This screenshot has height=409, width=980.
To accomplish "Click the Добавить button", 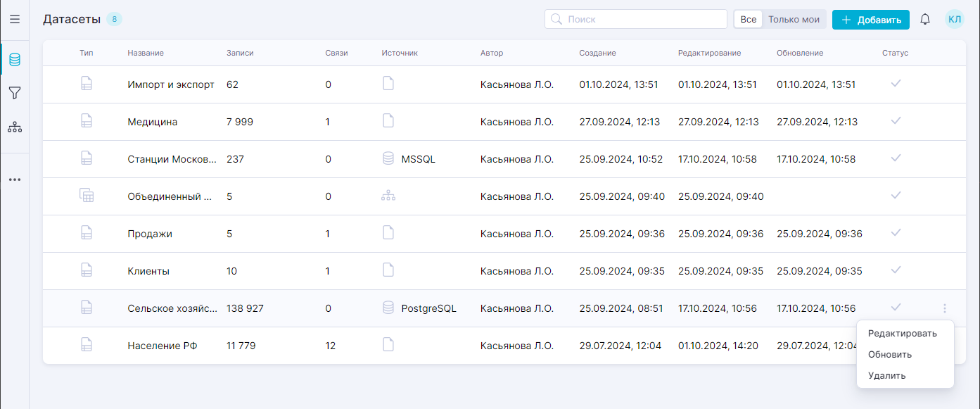I will (871, 20).
